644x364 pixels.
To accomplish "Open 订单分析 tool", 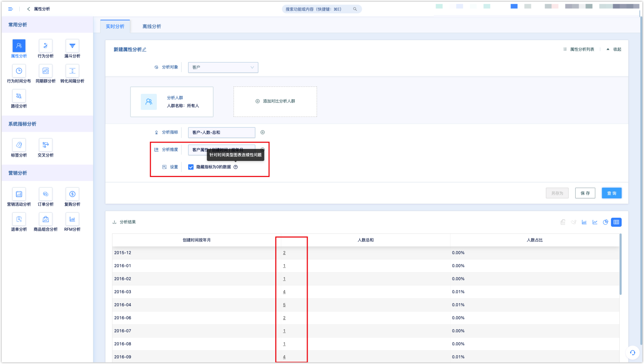I will click(x=46, y=197).
